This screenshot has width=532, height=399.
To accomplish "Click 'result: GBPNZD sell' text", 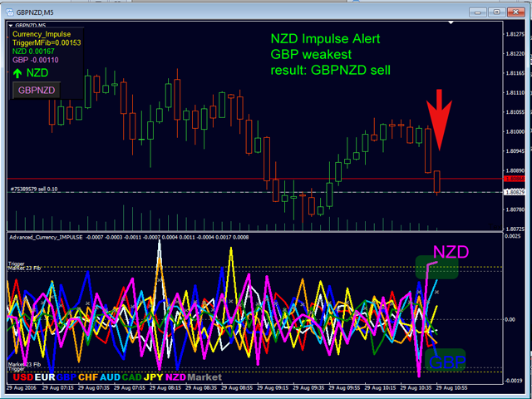I will 331,70.
